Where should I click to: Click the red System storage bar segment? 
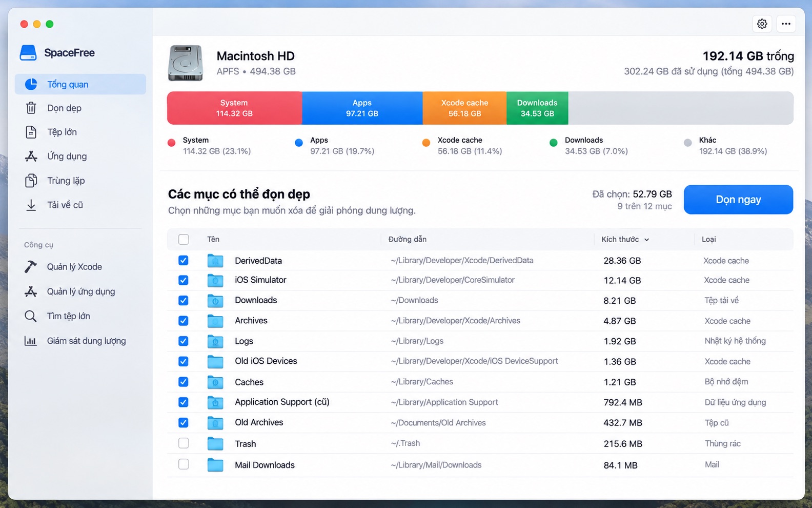point(234,108)
